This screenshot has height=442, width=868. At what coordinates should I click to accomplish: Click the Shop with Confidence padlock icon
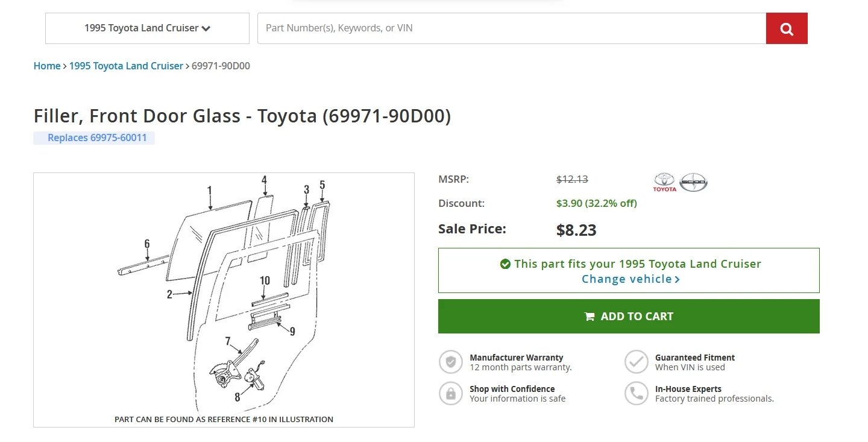click(x=450, y=393)
